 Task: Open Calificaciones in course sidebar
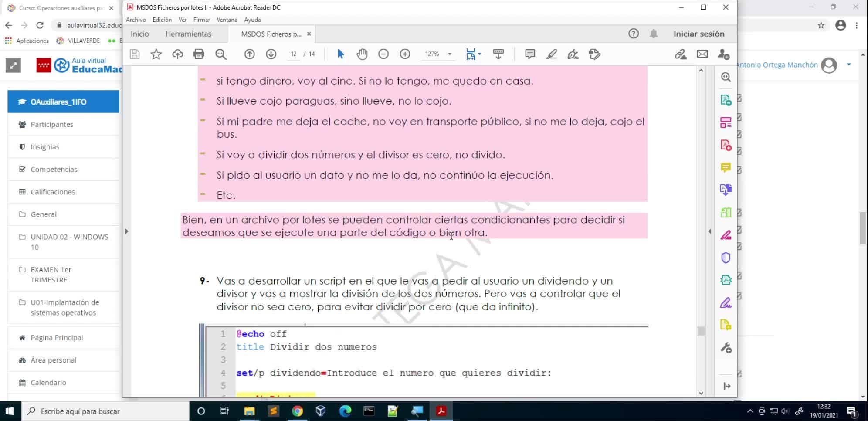click(x=63, y=192)
